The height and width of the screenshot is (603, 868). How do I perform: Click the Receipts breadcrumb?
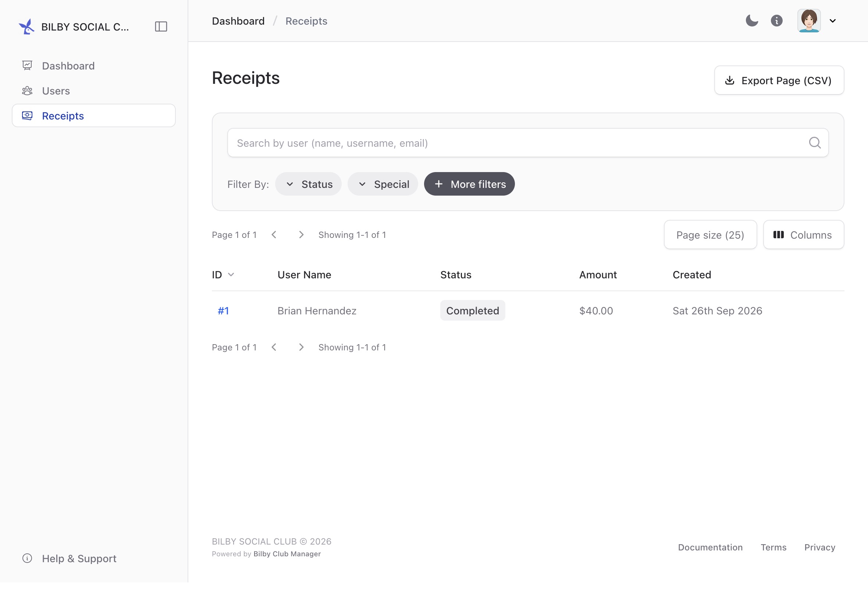(306, 21)
